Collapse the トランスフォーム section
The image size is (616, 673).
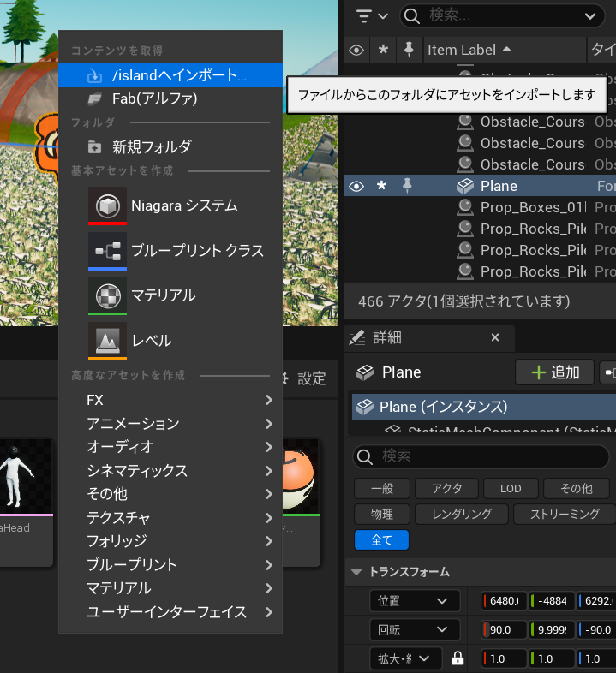(356, 572)
